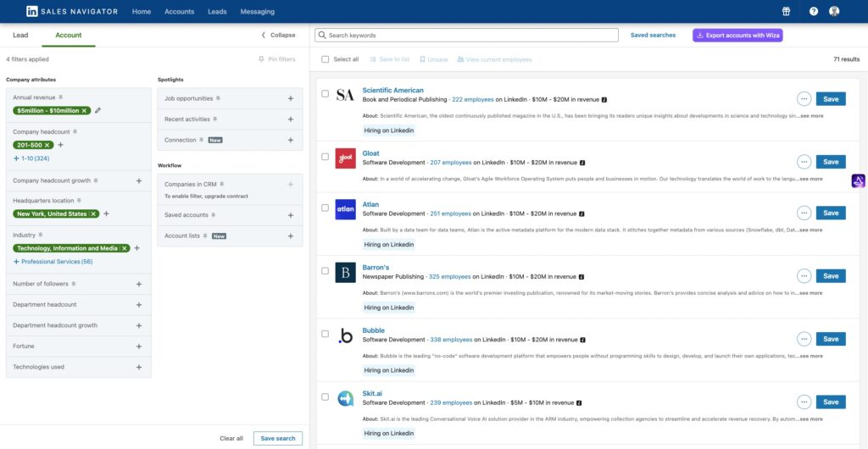
Task: Switch to the Lead tab
Action: (20, 35)
